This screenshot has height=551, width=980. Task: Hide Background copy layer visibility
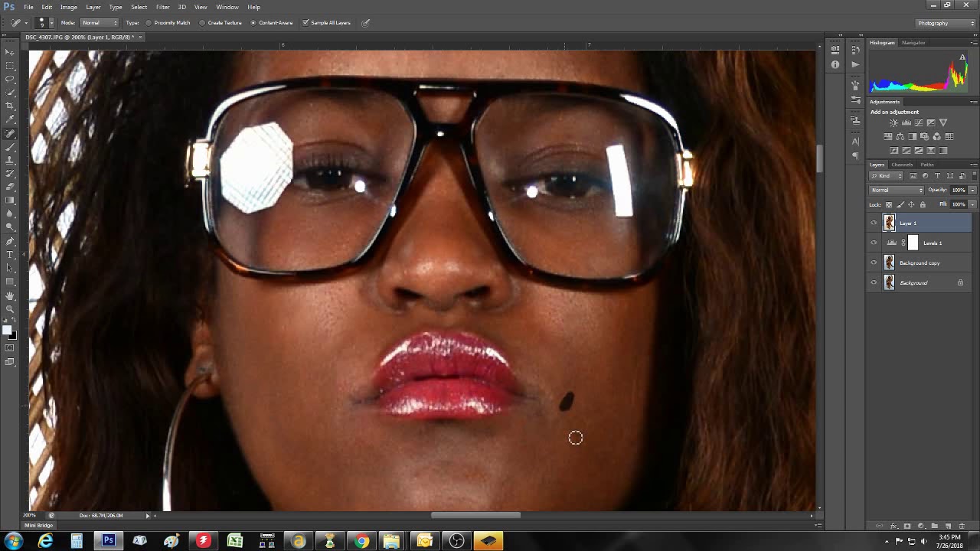pyautogui.click(x=874, y=262)
